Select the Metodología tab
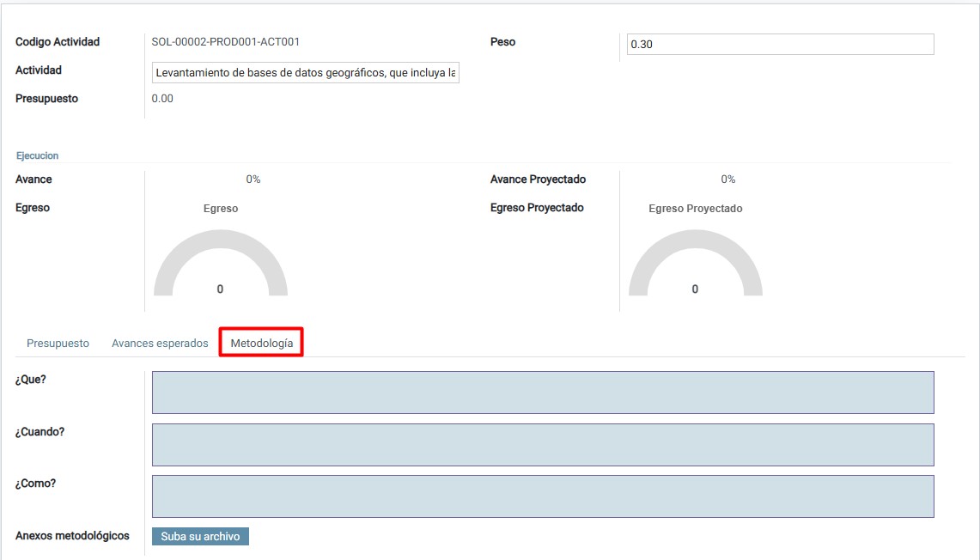The image size is (980, 560). tap(261, 343)
